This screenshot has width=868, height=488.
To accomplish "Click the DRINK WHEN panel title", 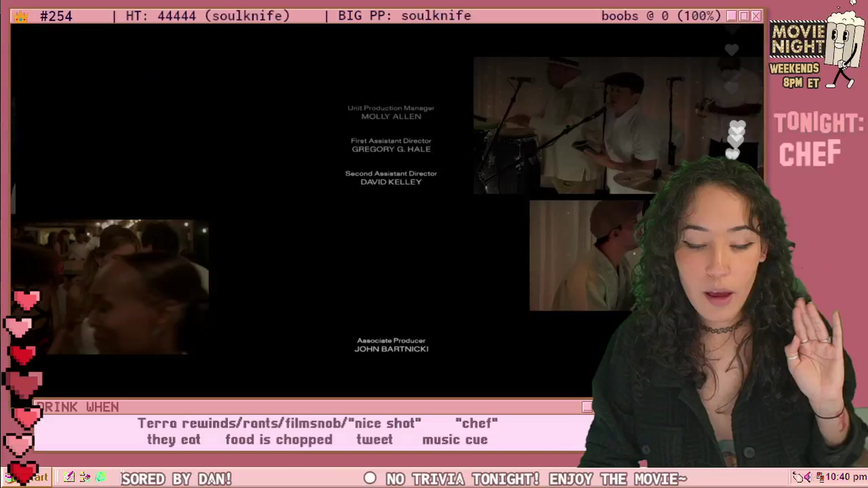I will pyautogui.click(x=78, y=407).
